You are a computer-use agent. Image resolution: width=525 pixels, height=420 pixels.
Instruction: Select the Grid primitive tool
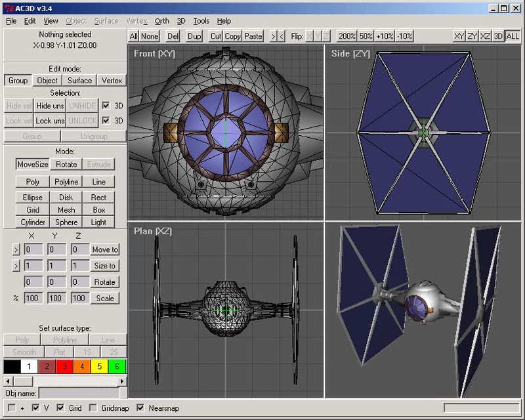click(33, 209)
